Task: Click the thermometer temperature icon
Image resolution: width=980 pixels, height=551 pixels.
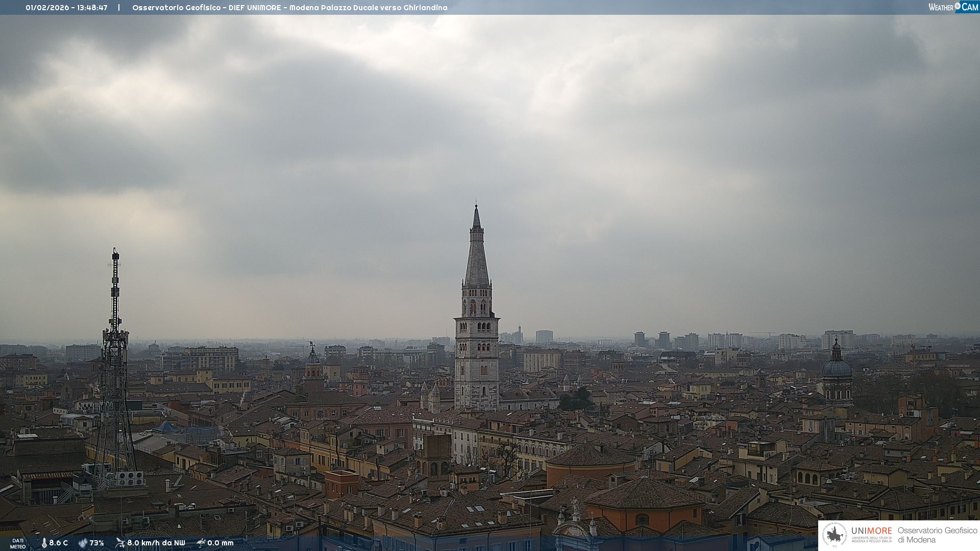Action: (x=44, y=543)
